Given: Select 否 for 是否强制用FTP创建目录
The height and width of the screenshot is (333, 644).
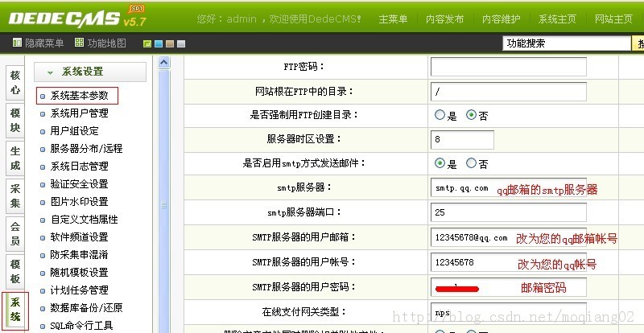Looking at the screenshot, I should pos(472,115).
